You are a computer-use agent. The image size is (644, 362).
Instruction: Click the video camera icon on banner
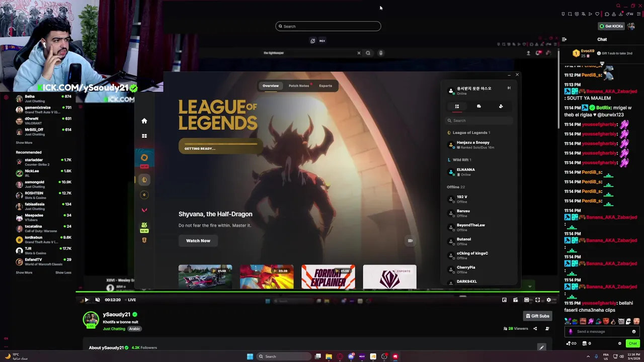[411, 241]
